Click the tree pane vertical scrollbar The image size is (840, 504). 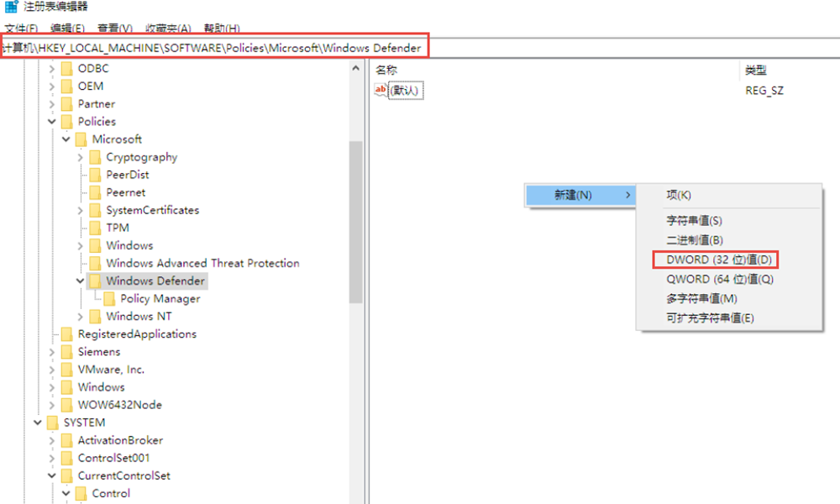[x=356, y=218]
